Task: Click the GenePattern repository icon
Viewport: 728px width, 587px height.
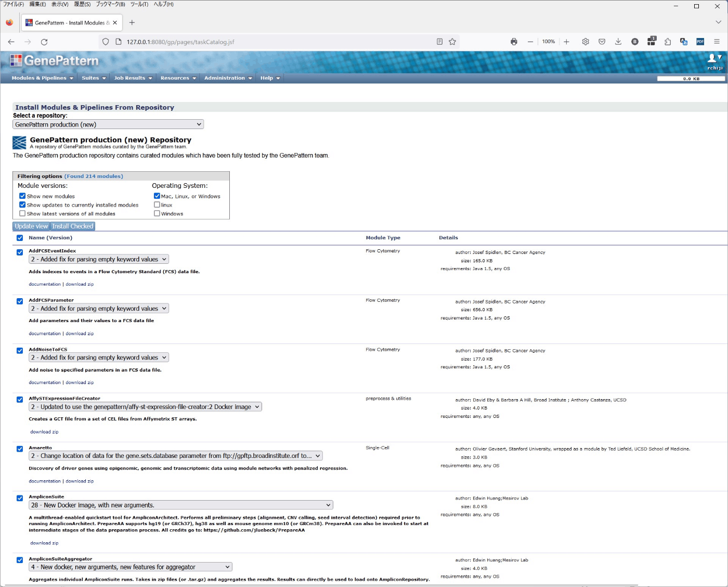Action: point(19,143)
